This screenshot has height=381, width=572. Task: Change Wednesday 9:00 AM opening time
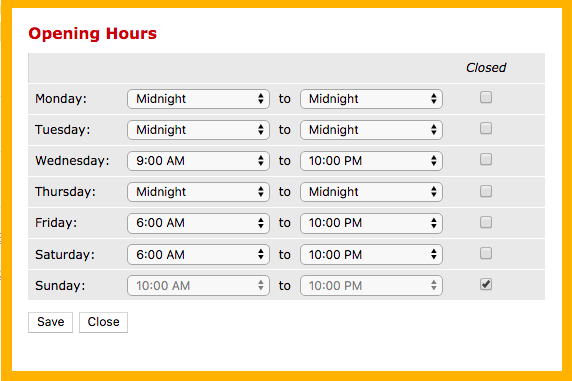coord(198,161)
